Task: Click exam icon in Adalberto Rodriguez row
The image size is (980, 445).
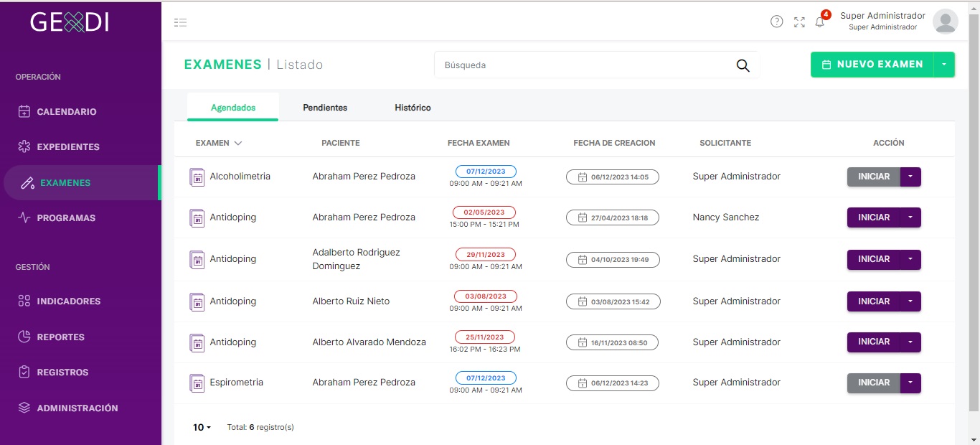Action: [197, 259]
